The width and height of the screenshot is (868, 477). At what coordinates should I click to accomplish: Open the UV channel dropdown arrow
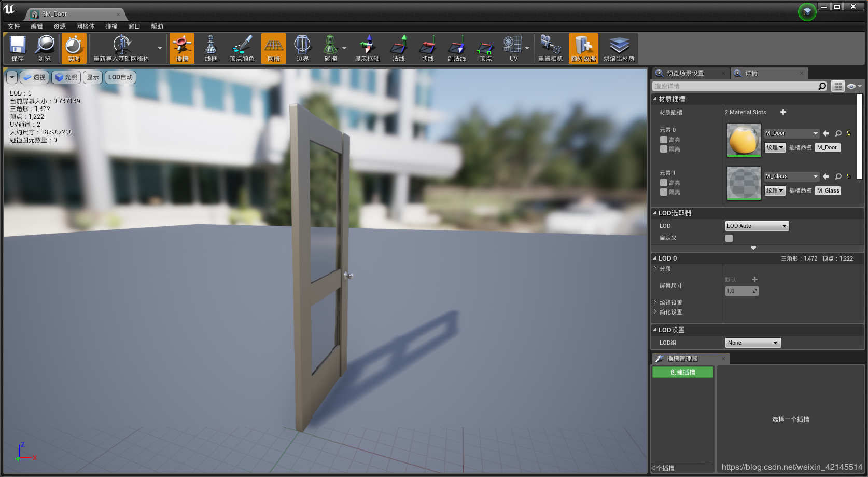pos(527,49)
